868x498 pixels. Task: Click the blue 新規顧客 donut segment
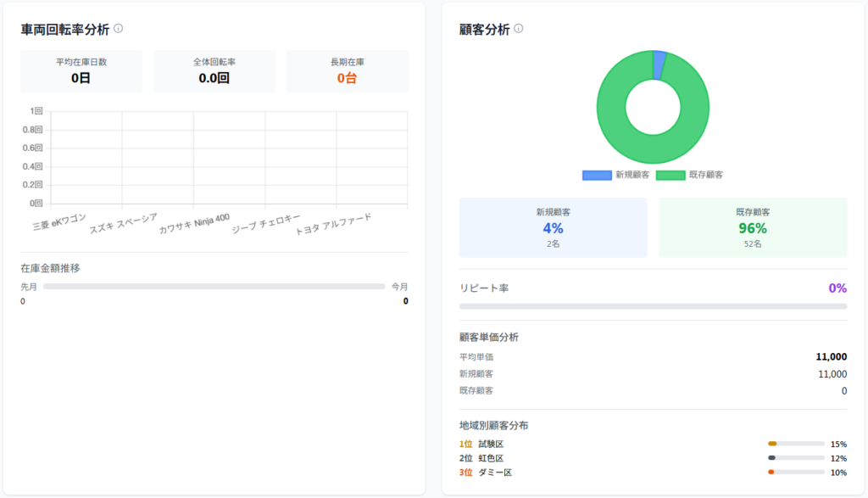point(659,65)
